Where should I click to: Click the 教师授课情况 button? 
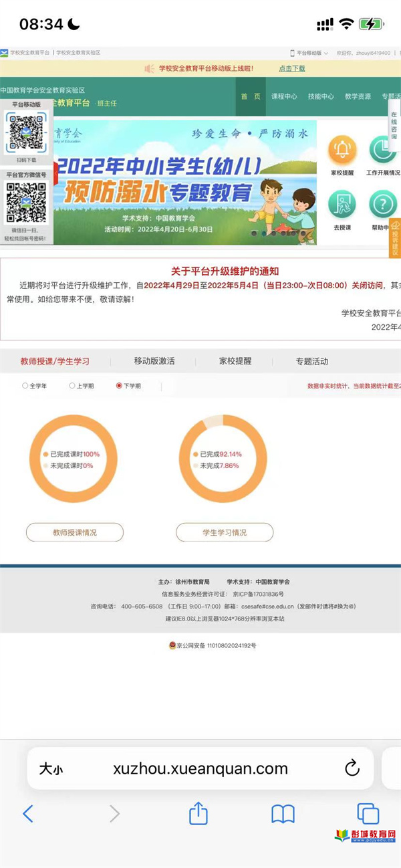click(75, 532)
